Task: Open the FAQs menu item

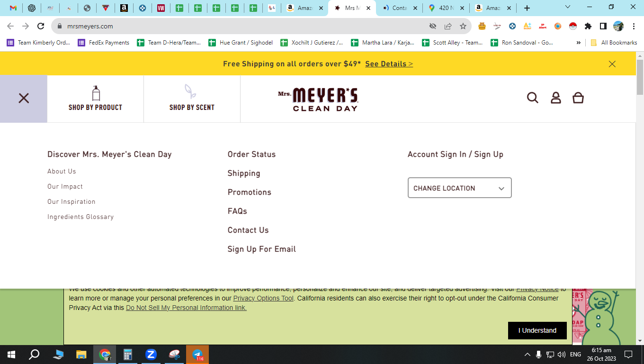Action: coord(237,211)
